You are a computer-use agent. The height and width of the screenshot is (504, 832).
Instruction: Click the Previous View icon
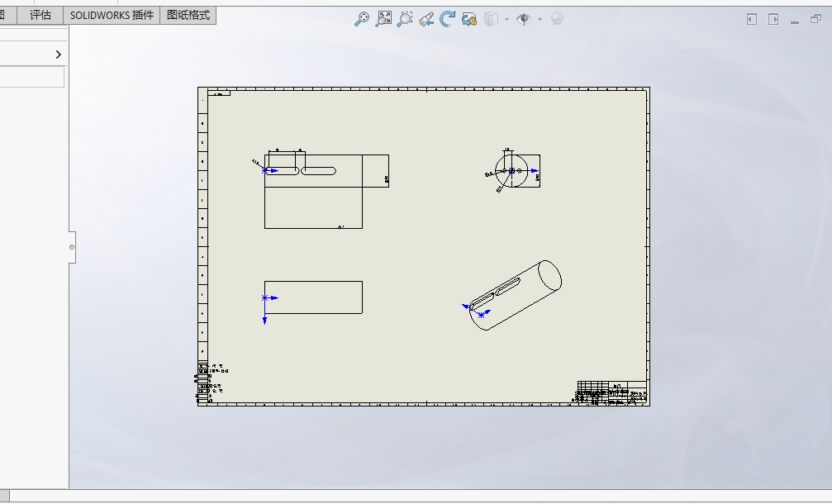coord(426,20)
